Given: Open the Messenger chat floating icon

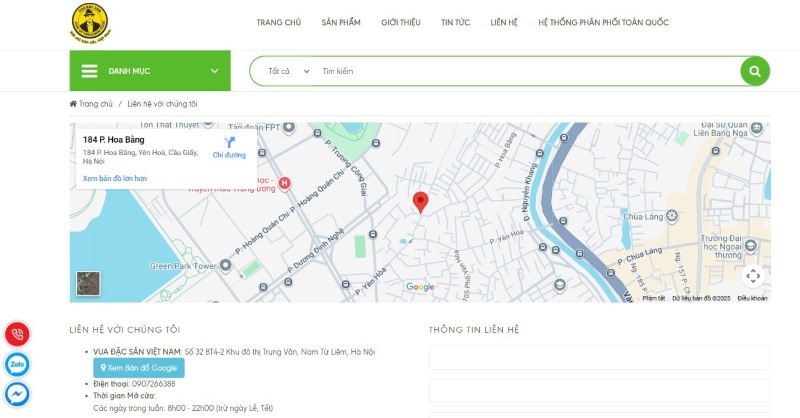Looking at the screenshot, I should 17,394.
